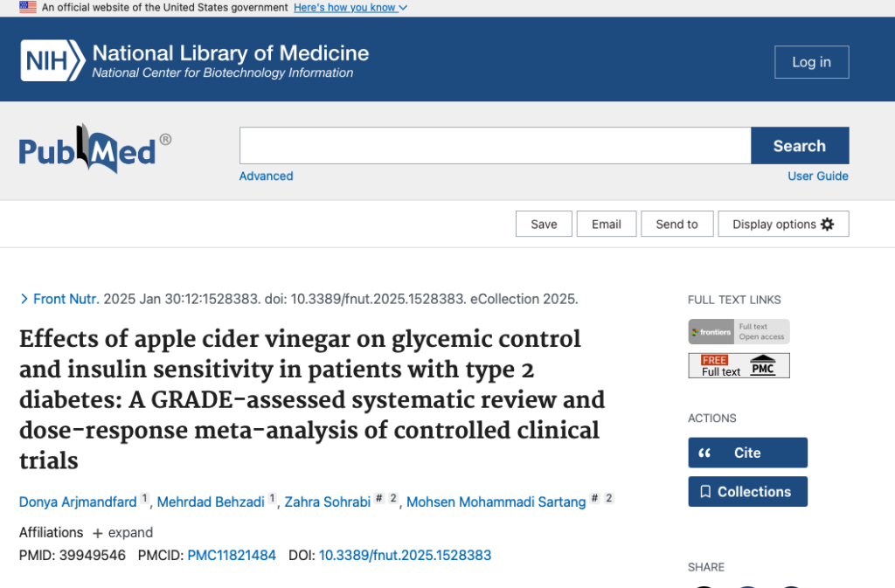Open the User Guide link
This screenshot has height=588, width=895.
pyautogui.click(x=818, y=176)
